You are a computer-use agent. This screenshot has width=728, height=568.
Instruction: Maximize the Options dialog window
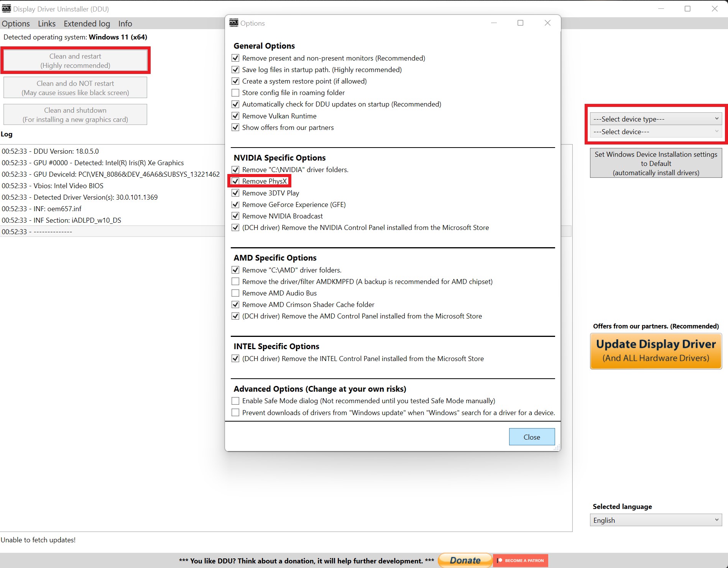tap(520, 23)
